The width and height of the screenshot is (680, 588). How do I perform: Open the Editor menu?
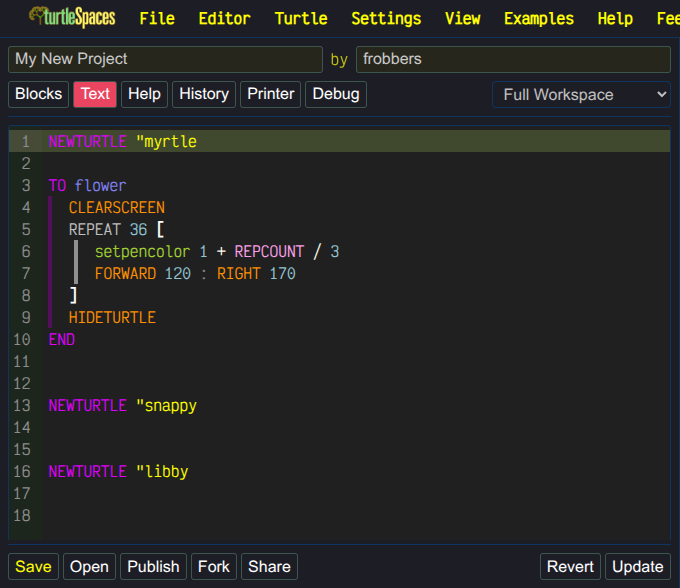coord(224,19)
